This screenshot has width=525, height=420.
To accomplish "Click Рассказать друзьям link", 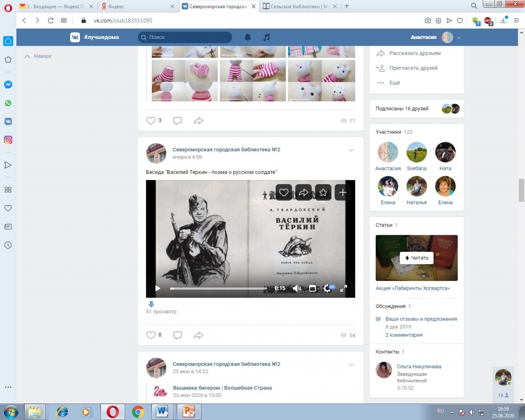I will (415, 53).
